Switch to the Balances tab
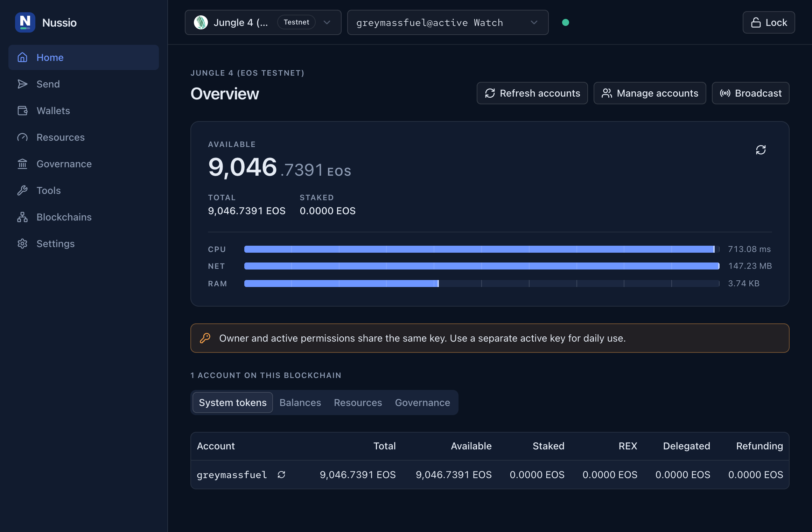Image resolution: width=812 pixels, height=532 pixels. (300, 402)
